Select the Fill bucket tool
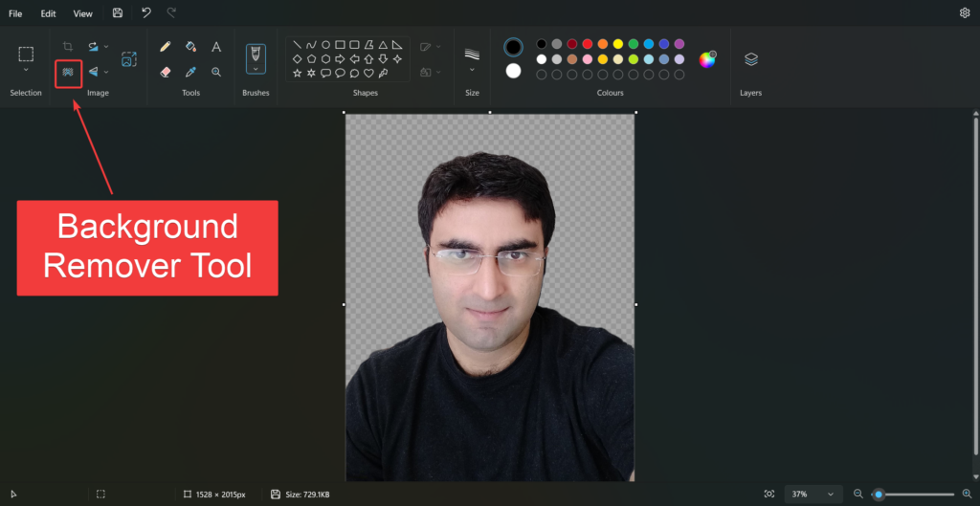Viewport: 980px width, 506px height. point(190,46)
